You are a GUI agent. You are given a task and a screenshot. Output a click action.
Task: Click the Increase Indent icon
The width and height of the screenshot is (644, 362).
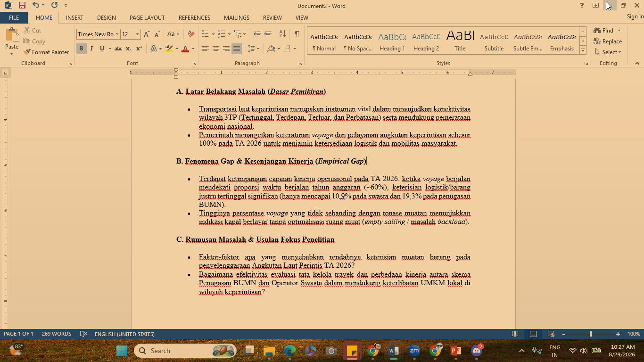[268, 34]
